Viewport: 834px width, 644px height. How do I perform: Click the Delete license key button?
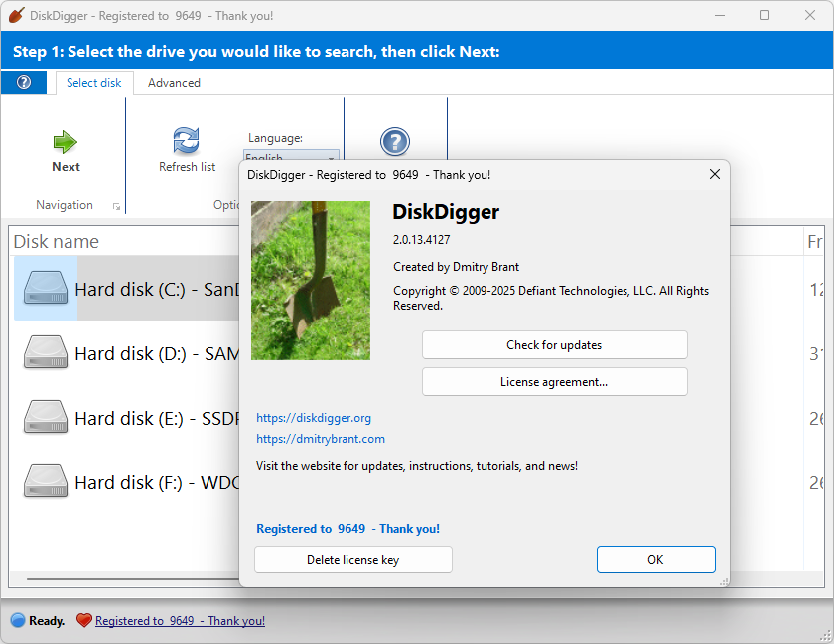tap(353, 560)
